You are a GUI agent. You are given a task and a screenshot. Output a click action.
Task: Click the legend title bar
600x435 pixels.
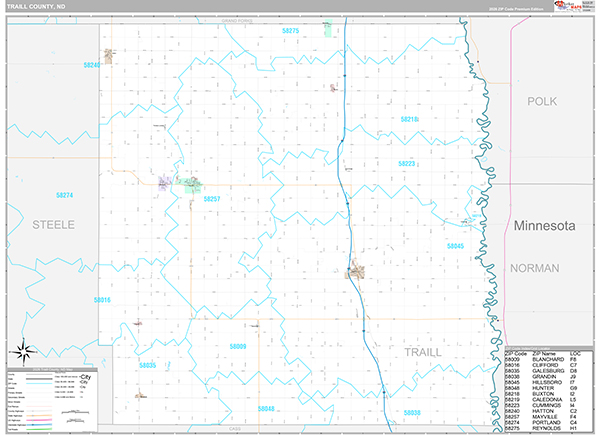[52, 370]
